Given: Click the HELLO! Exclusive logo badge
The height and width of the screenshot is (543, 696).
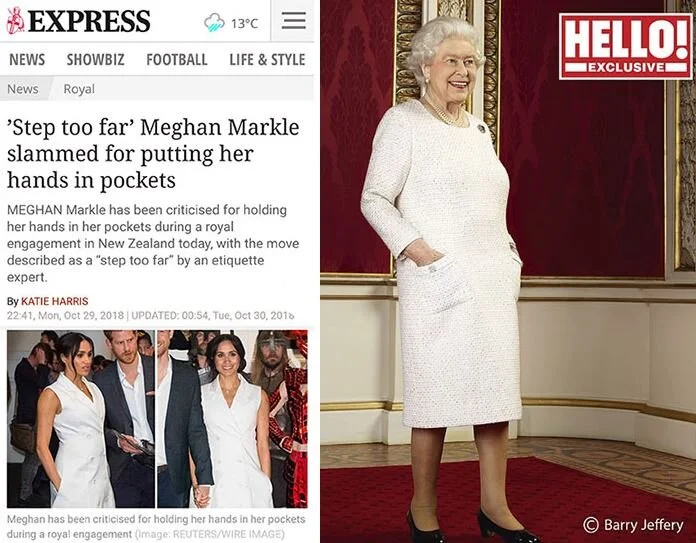Looking at the screenshot, I should click(625, 47).
